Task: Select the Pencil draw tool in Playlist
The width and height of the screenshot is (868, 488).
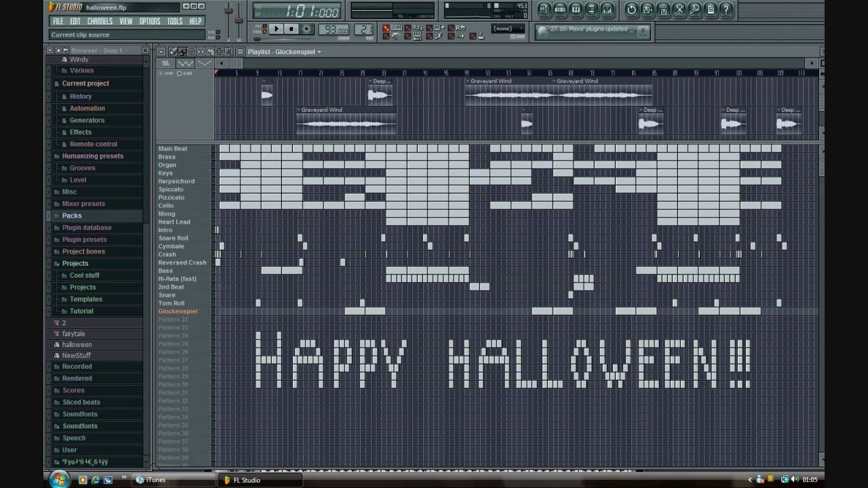Action: click(x=173, y=52)
